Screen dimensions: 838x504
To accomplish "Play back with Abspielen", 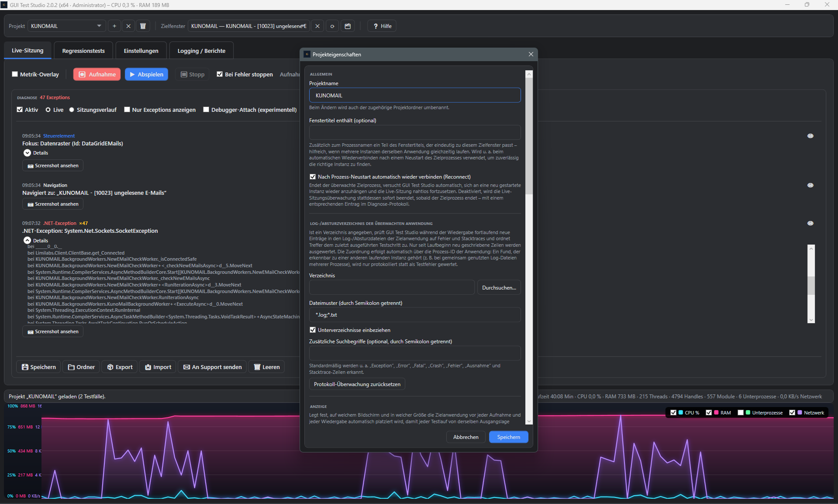I will tap(146, 74).
